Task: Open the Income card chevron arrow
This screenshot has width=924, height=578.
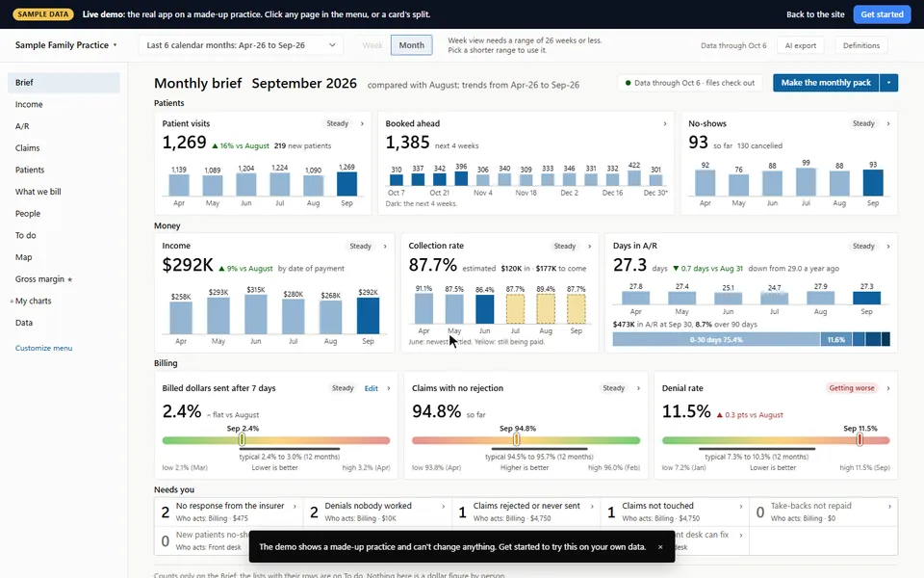Action: [x=385, y=247]
